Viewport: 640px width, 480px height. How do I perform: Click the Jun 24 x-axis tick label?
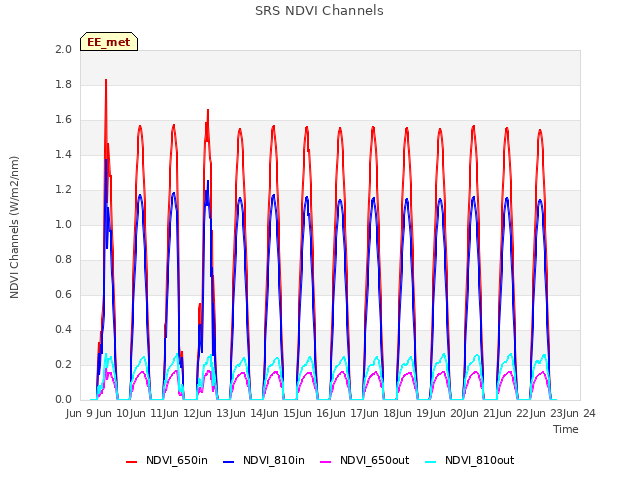coord(580,413)
